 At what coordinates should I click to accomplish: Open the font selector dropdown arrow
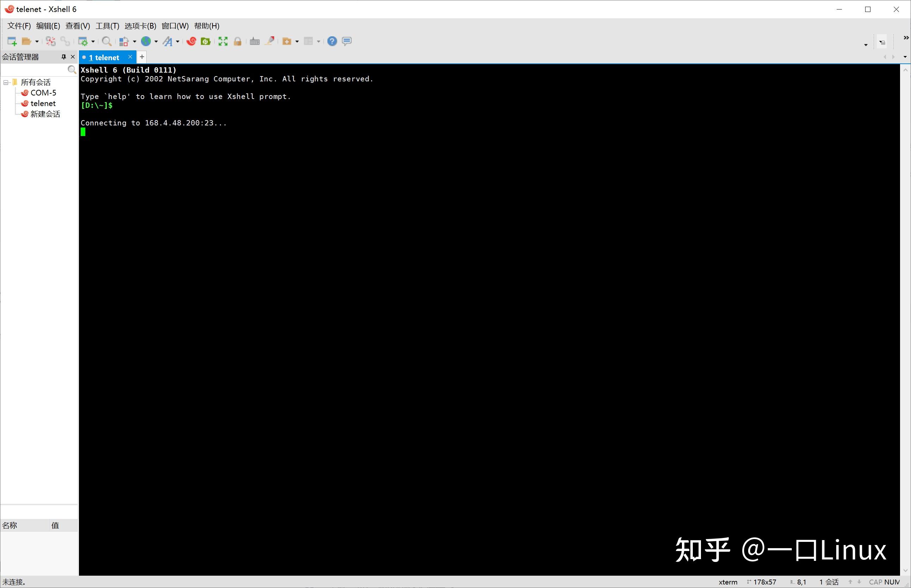click(x=178, y=41)
